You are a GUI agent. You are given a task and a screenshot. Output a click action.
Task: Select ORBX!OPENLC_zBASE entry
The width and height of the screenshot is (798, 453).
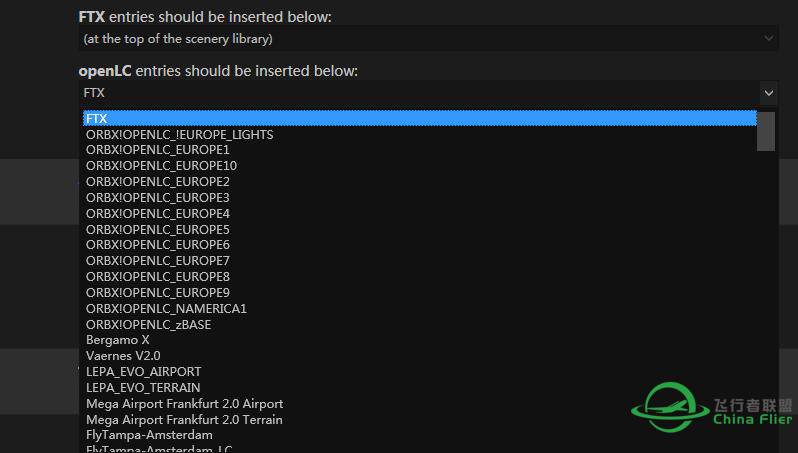coord(148,324)
